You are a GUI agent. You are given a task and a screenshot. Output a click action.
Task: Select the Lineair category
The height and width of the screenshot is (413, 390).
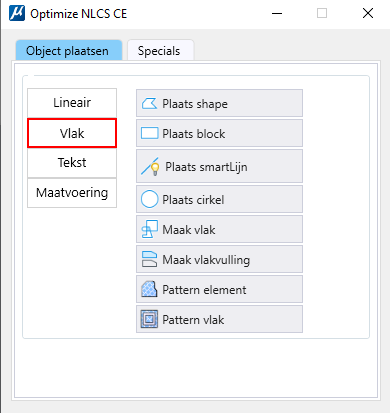click(x=72, y=103)
